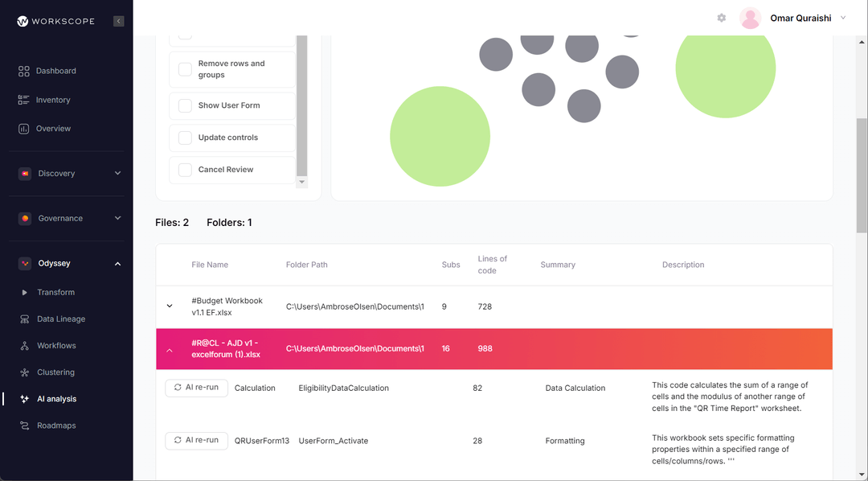Open the Omar Quraishi account dropdown

coord(841,17)
